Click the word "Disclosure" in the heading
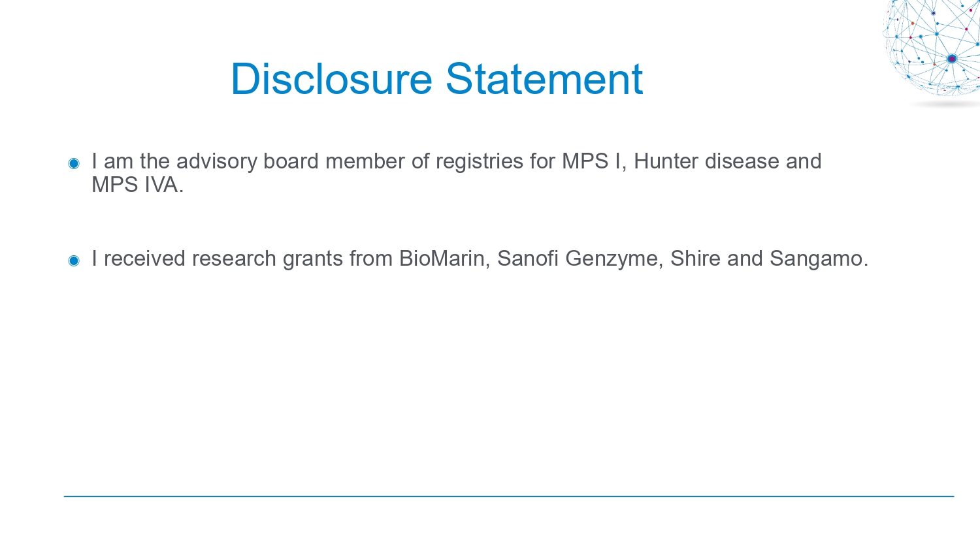This screenshot has height=551, width=980. [331, 79]
